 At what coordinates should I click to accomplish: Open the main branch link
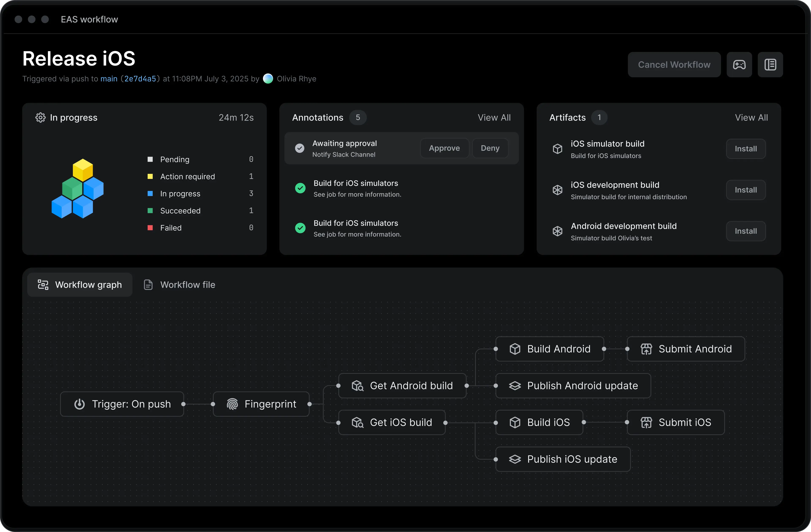(x=109, y=79)
